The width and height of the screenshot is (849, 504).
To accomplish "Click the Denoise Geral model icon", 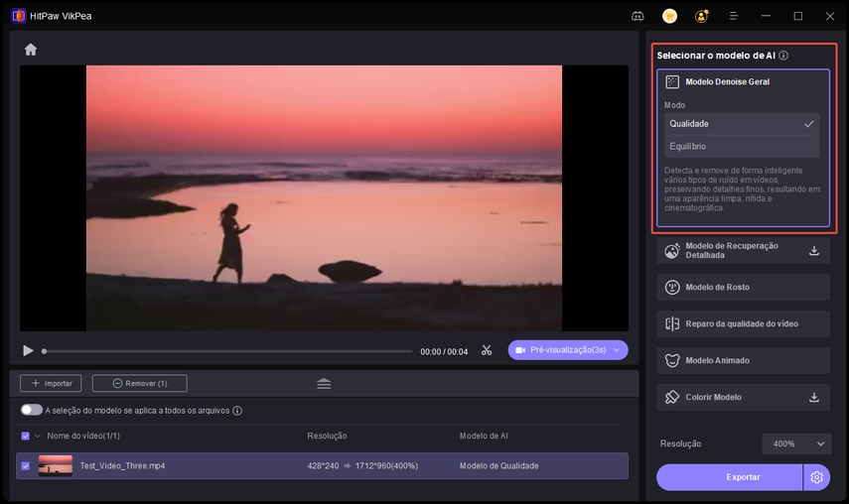I will [x=672, y=81].
